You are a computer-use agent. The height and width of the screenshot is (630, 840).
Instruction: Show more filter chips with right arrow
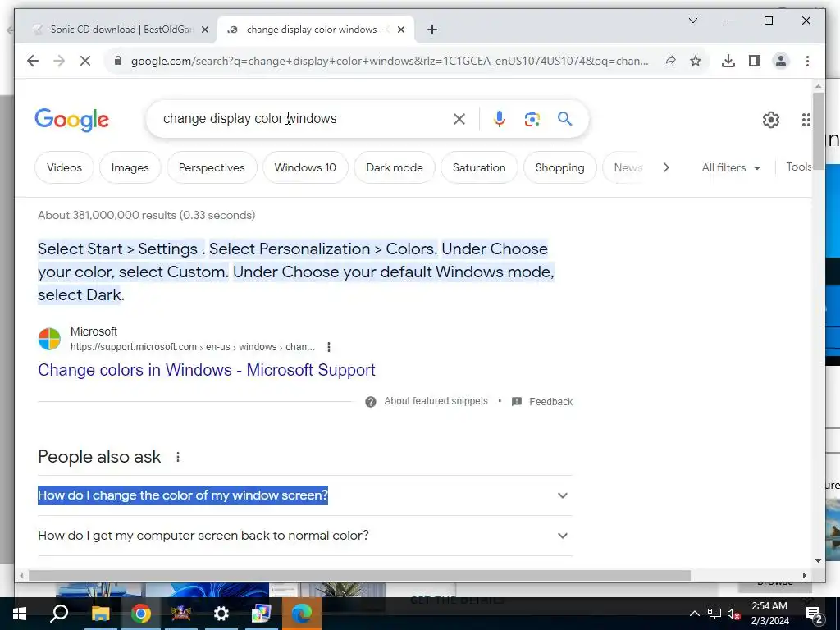[x=666, y=167]
